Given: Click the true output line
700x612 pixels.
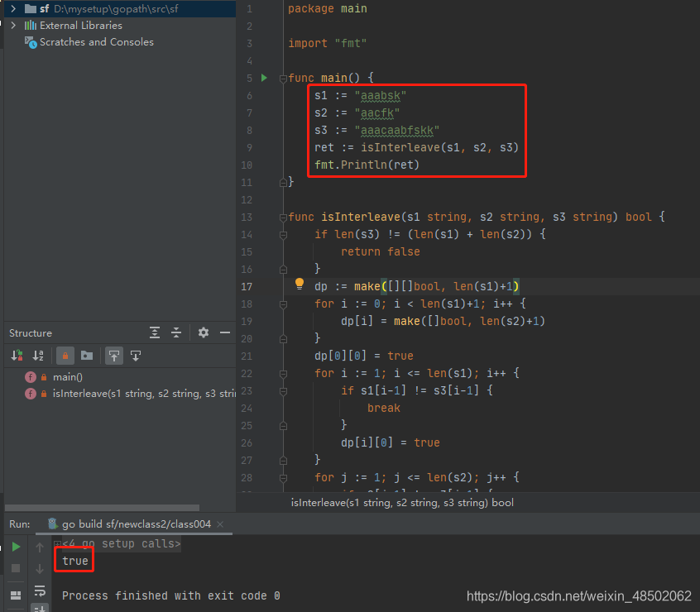Looking at the screenshot, I should [75, 562].
